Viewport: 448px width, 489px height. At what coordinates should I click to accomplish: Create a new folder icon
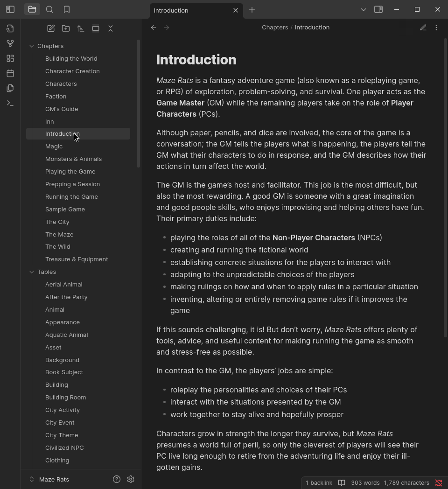66,28
